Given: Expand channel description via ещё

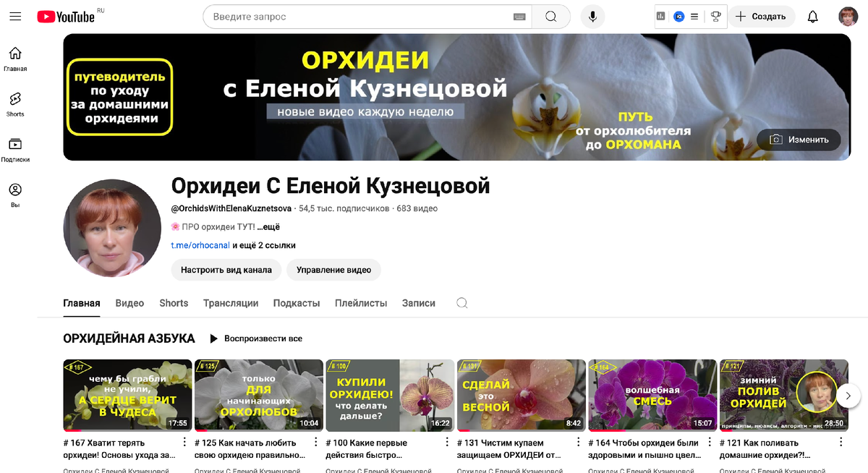Looking at the screenshot, I should point(269,226).
